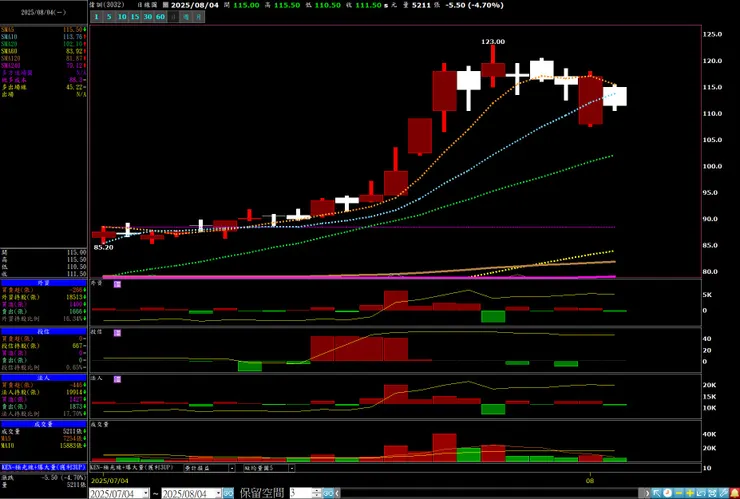Click purple icon in 法人 sub-chart

117,379
